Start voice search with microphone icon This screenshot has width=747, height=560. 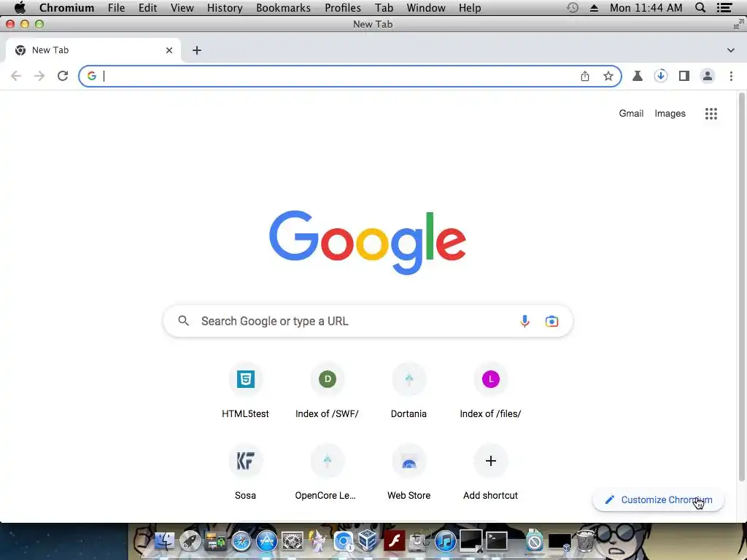tap(525, 322)
